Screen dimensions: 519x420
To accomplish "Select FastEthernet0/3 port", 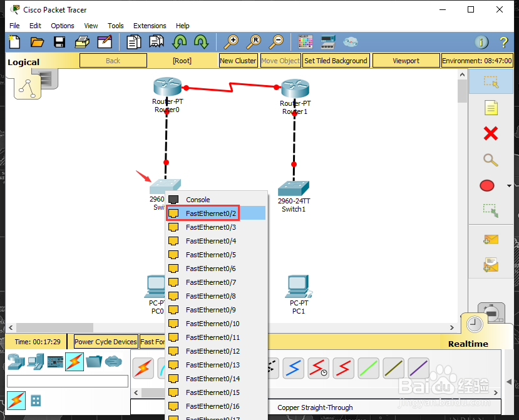I will tap(217, 227).
